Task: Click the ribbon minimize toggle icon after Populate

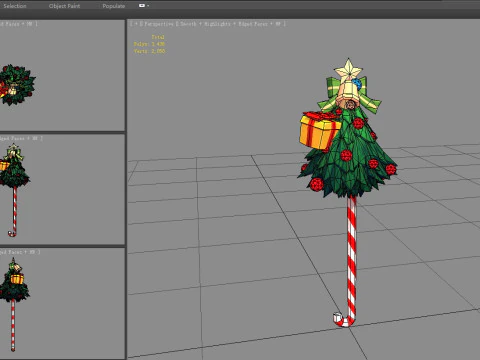Action: [x=142, y=6]
